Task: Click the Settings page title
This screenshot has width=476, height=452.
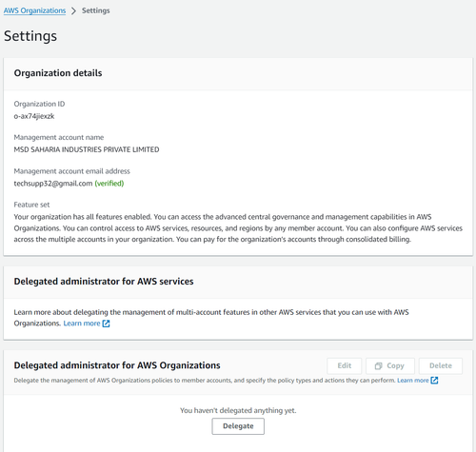Action: pos(30,36)
